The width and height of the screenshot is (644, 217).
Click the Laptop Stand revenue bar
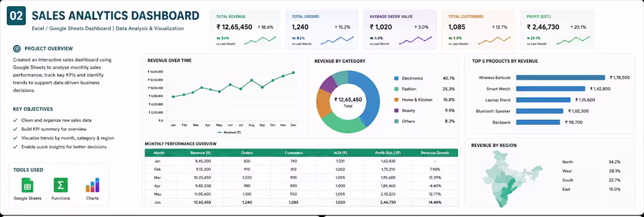pyautogui.click(x=543, y=99)
